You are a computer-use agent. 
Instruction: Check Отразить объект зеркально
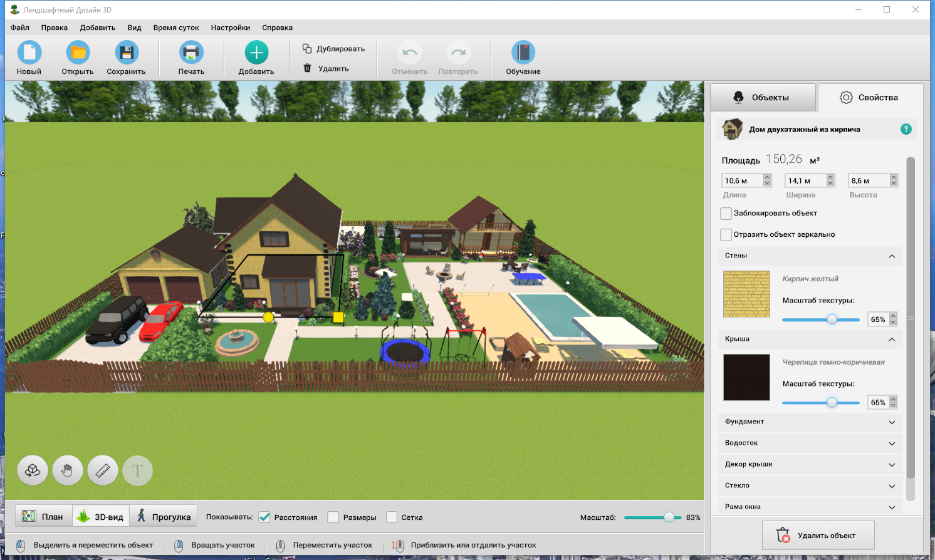click(x=726, y=235)
